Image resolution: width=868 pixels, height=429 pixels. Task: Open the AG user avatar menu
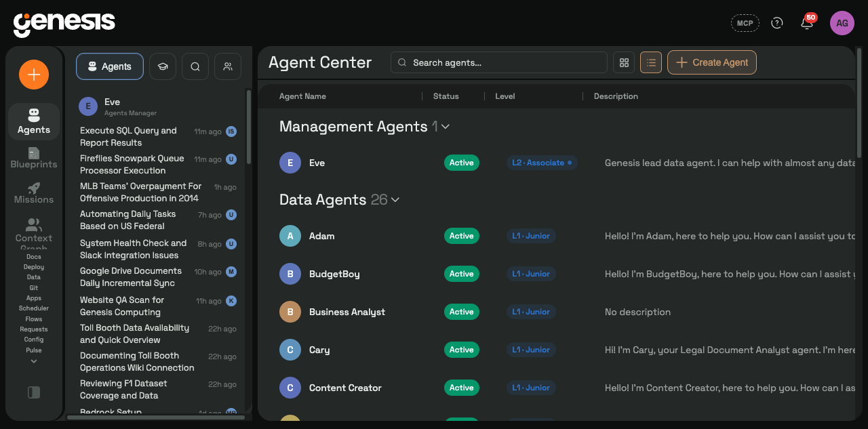842,23
